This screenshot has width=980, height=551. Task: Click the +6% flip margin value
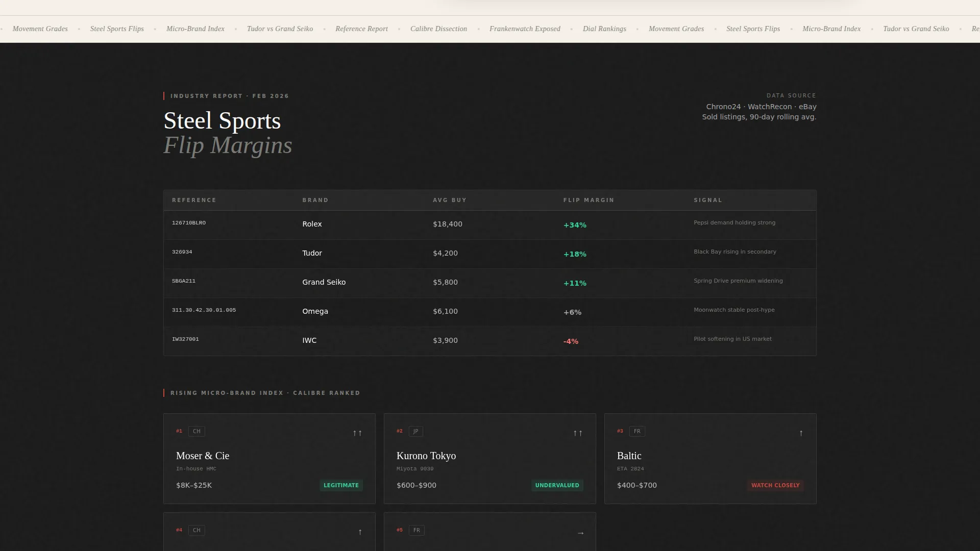[x=572, y=312]
